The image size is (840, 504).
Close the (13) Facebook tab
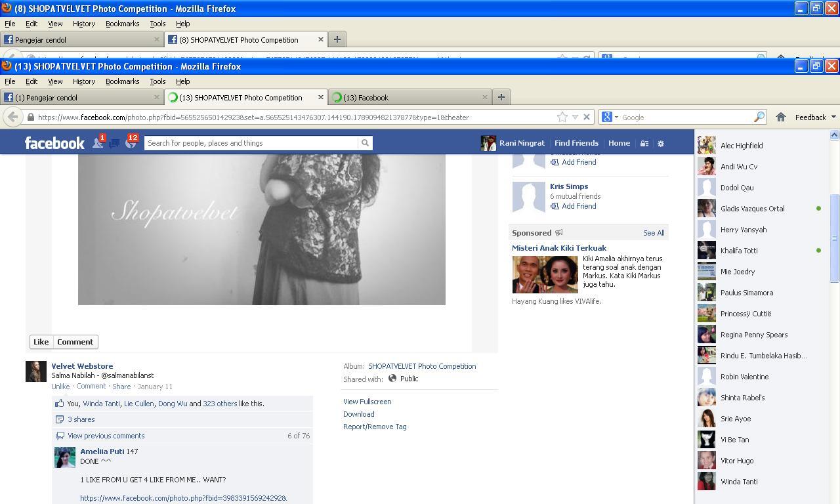[484, 97]
